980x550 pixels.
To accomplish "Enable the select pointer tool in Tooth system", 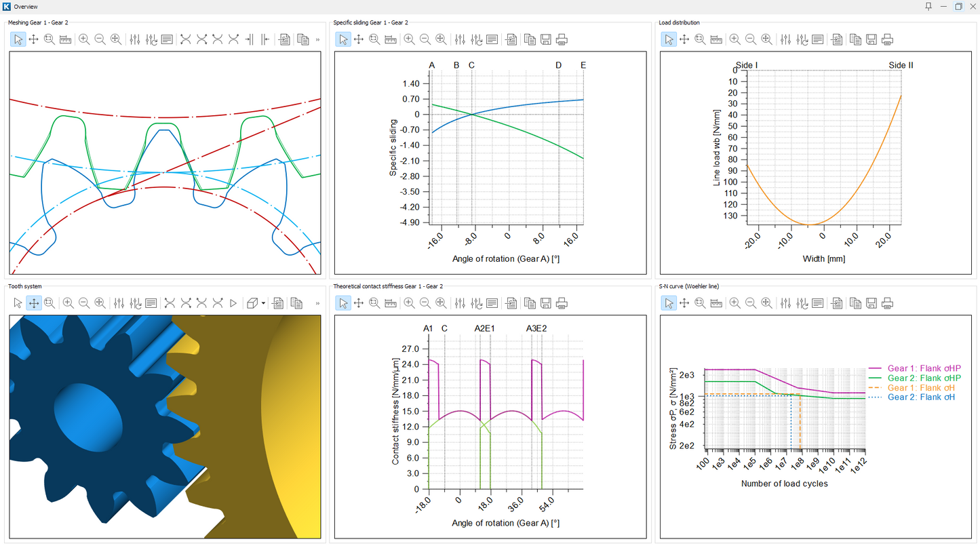I will [18, 303].
